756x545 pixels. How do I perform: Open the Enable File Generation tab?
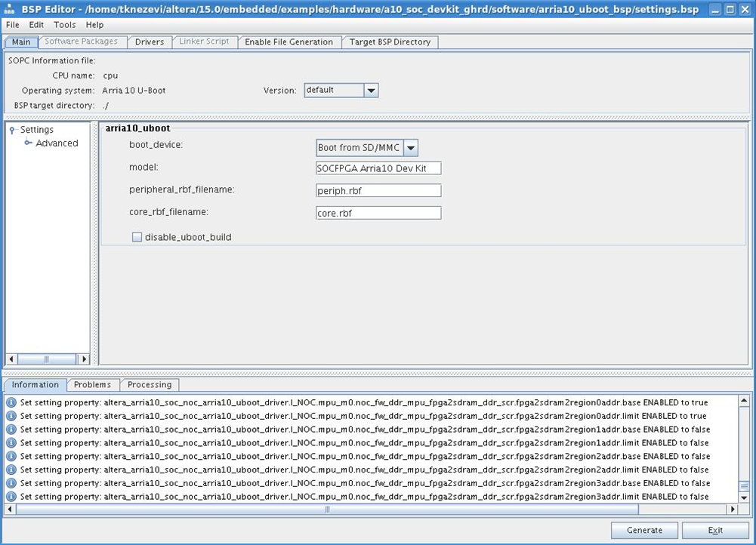289,42
